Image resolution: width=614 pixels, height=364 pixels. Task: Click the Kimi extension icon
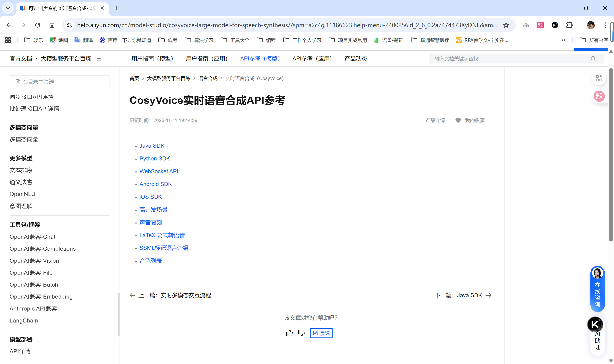tap(555, 25)
